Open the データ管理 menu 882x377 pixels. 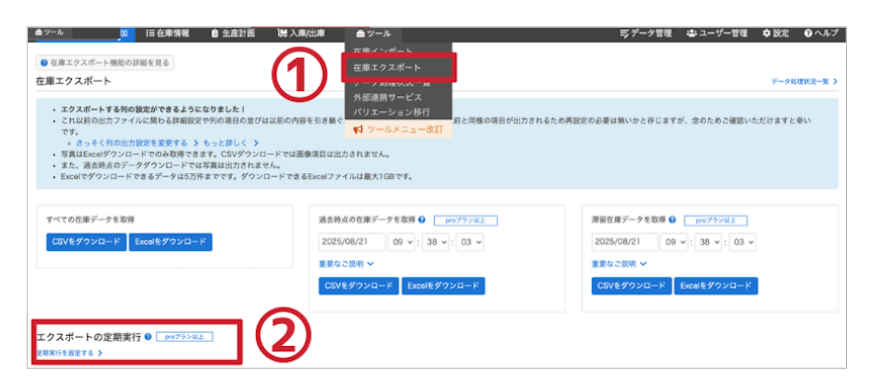tap(646, 34)
